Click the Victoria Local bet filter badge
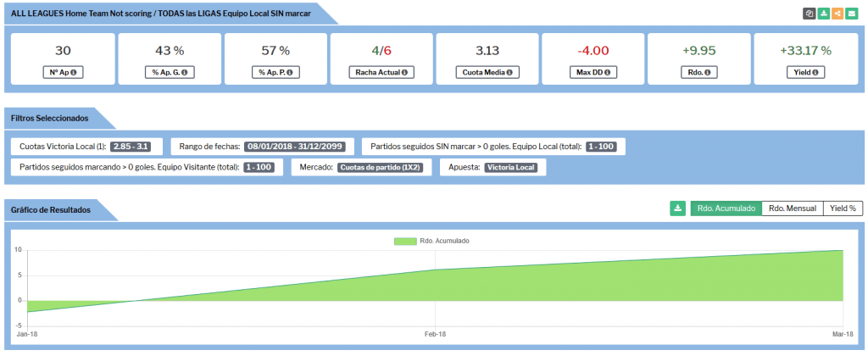This screenshot has width=868, height=356. [512, 168]
